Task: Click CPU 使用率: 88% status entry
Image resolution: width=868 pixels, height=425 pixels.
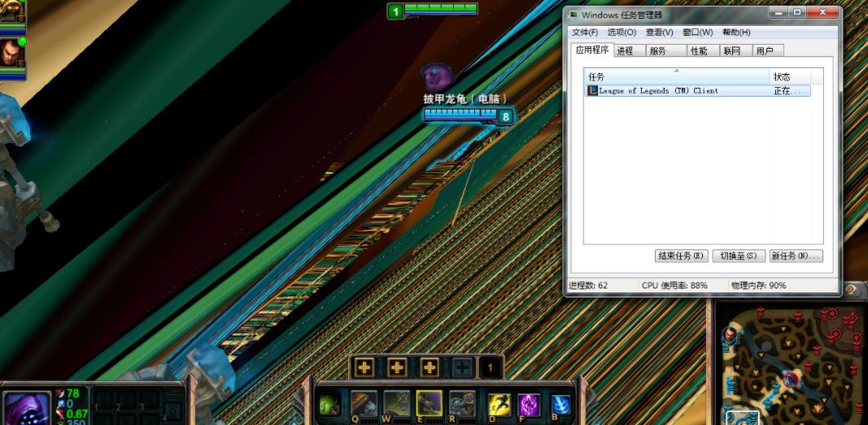Action: click(x=674, y=286)
